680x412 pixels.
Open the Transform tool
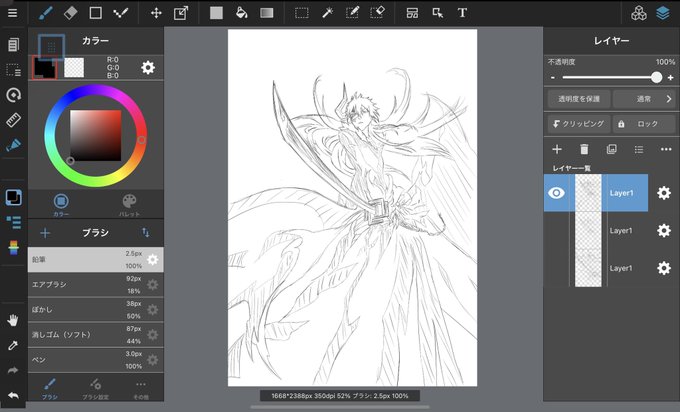tap(181, 13)
